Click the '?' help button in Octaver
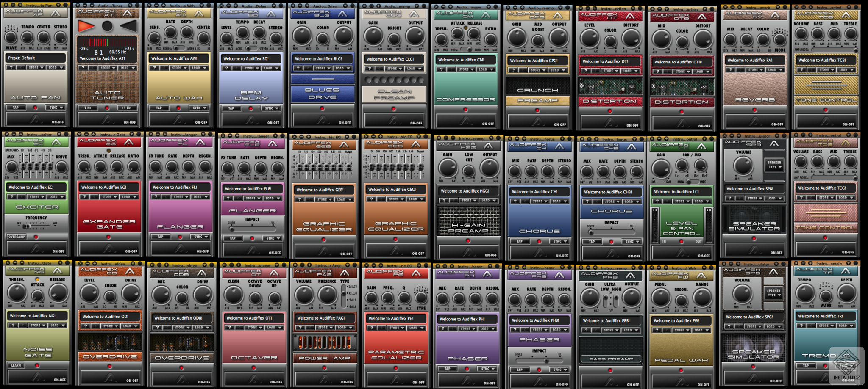This screenshot has height=389, width=868. click(231, 328)
